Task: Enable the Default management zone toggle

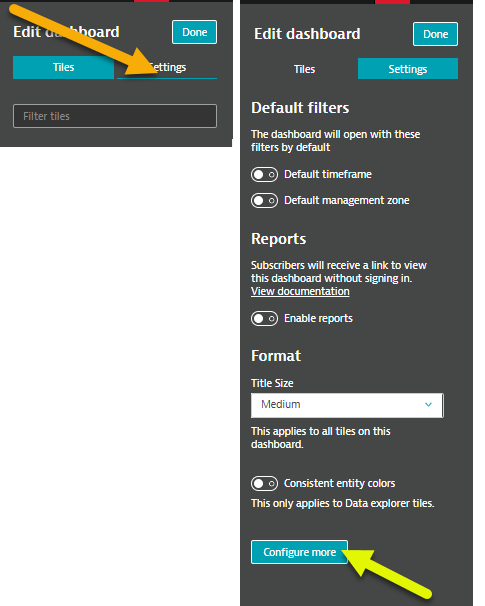Action: tap(264, 201)
